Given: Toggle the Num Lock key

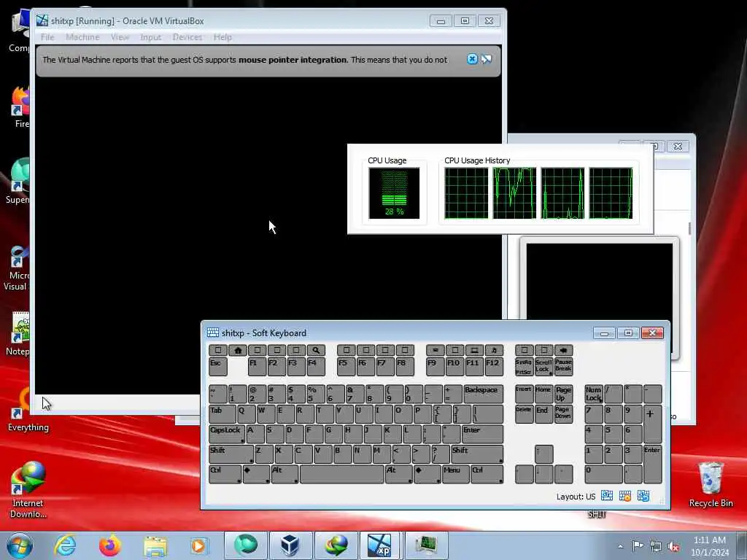Looking at the screenshot, I should click(594, 394).
